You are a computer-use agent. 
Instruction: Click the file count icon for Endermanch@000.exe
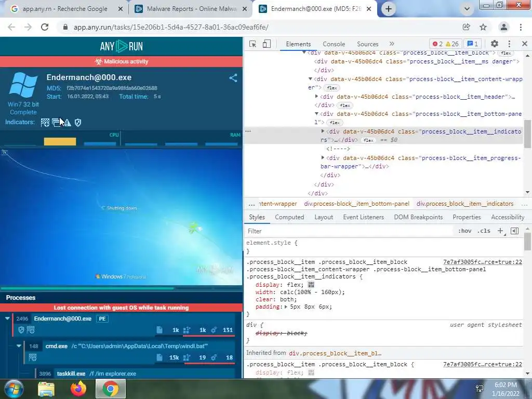click(x=159, y=330)
